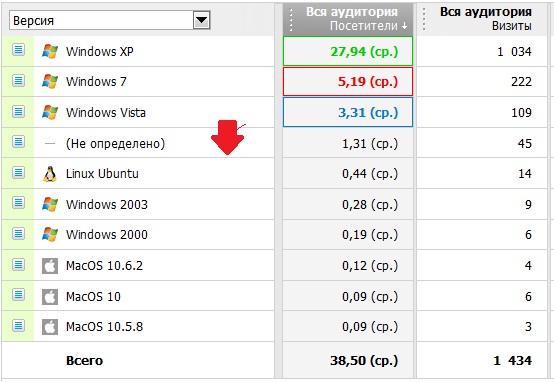Select the red 5,19 (ср.) cell

click(348, 82)
